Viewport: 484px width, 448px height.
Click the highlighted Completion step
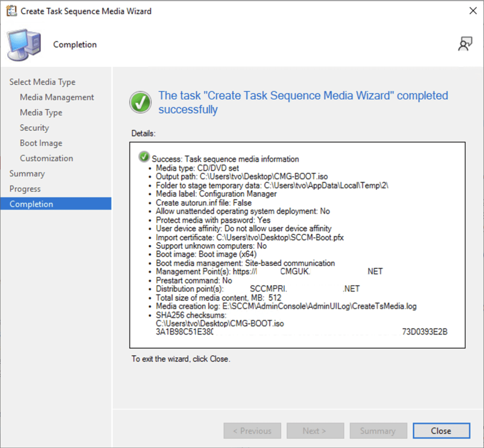[31, 204]
